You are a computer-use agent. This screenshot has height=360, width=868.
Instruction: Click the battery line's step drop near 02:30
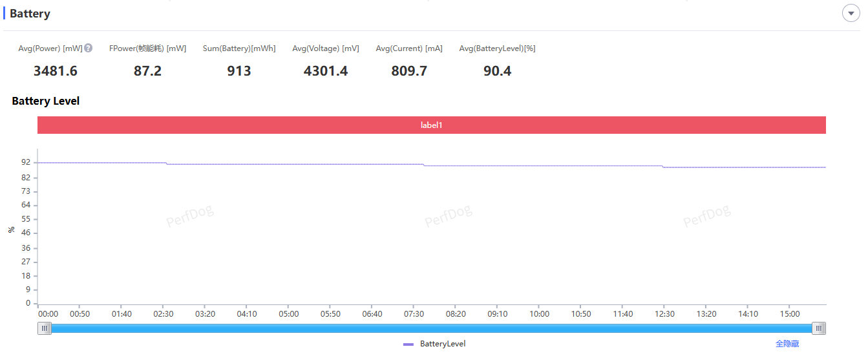coord(167,164)
